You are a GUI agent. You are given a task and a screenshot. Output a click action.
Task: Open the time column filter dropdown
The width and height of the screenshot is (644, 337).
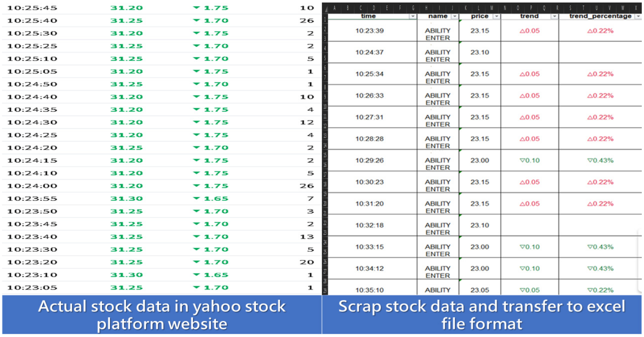pos(413,17)
